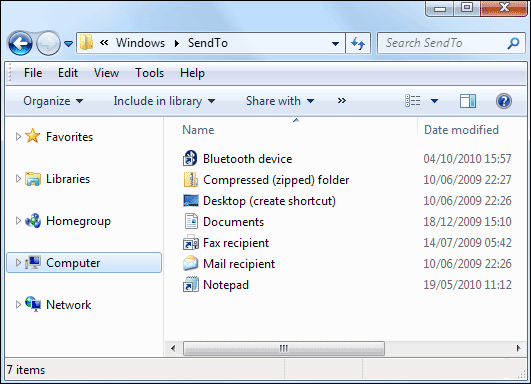The image size is (531, 384).
Task: Click the scrollbar left arrow
Action: pyautogui.click(x=173, y=348)
